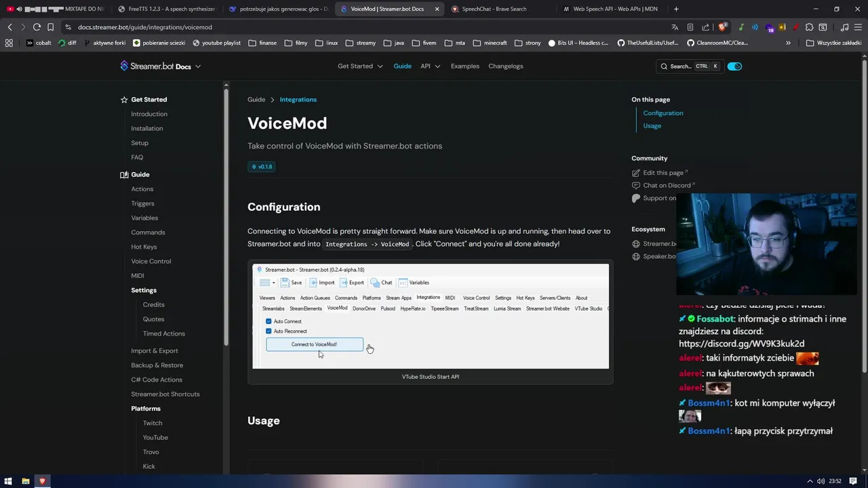
Task: Open FAQ in sidebar
Action: tap(137, 157)
